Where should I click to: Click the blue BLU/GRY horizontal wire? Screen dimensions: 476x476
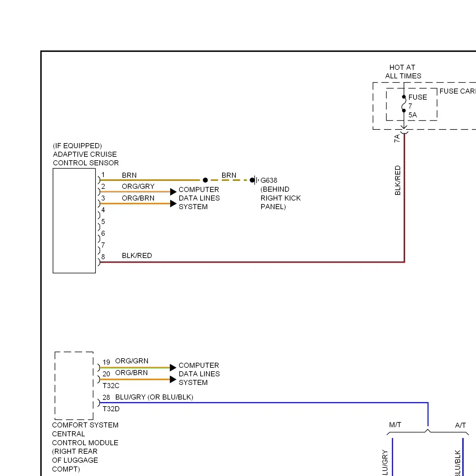(263, 403)
